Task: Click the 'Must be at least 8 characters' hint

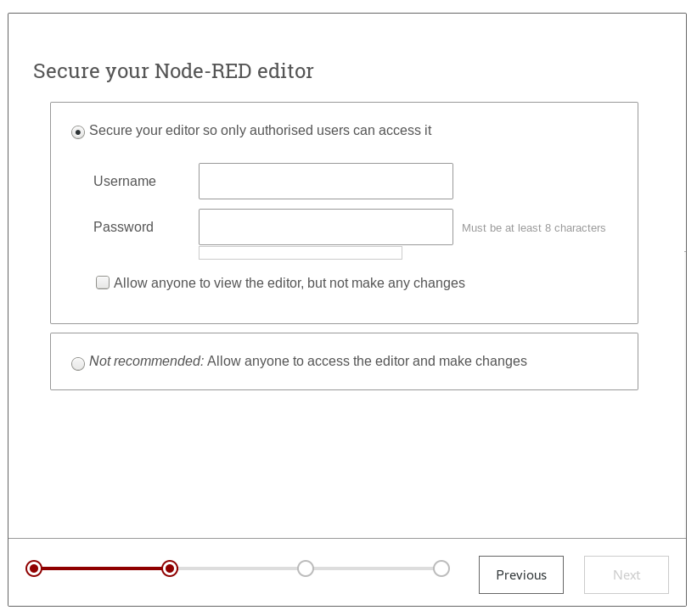Action: coord(533,228)
